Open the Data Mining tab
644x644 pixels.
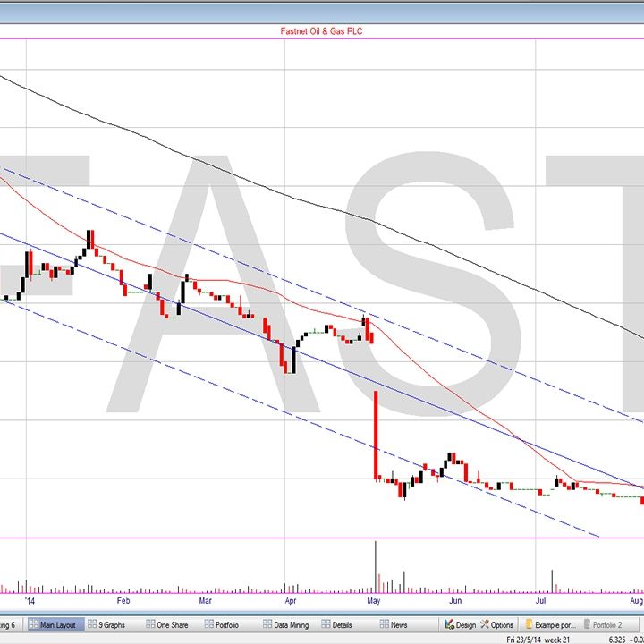[x=286, y=624]
